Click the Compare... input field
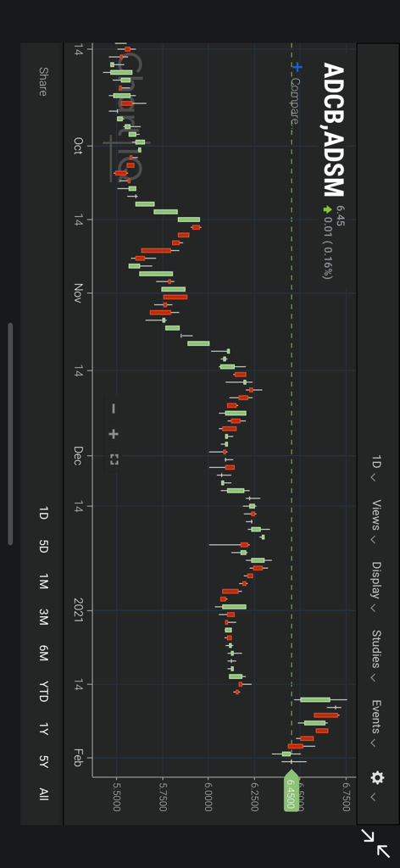The height and width of the screenshot is (868, 400). [296, 102]
